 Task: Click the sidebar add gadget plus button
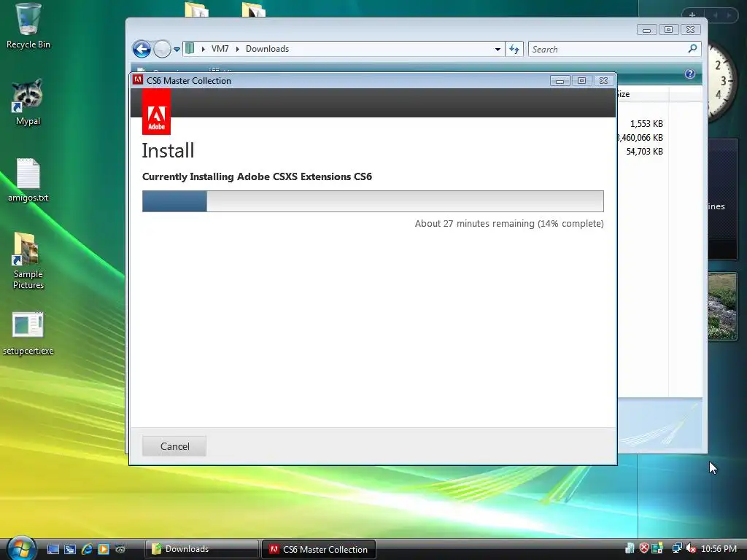(692, 15)
